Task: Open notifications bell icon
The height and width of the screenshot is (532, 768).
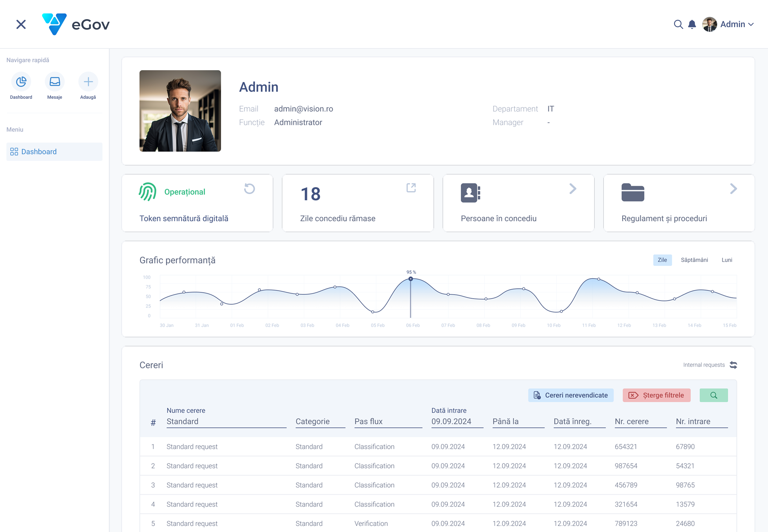Action: [x=692, y=24]
